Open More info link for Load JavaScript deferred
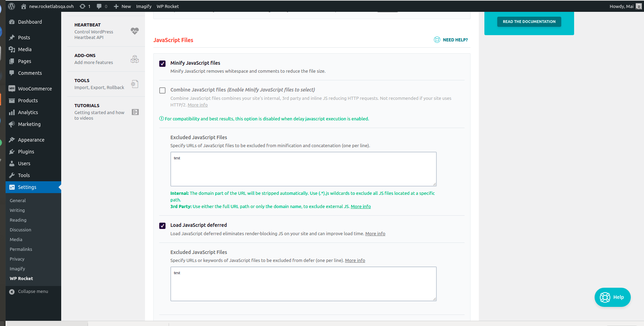Image resolution: width=644 pixels, height=326 pixels. 375,234
